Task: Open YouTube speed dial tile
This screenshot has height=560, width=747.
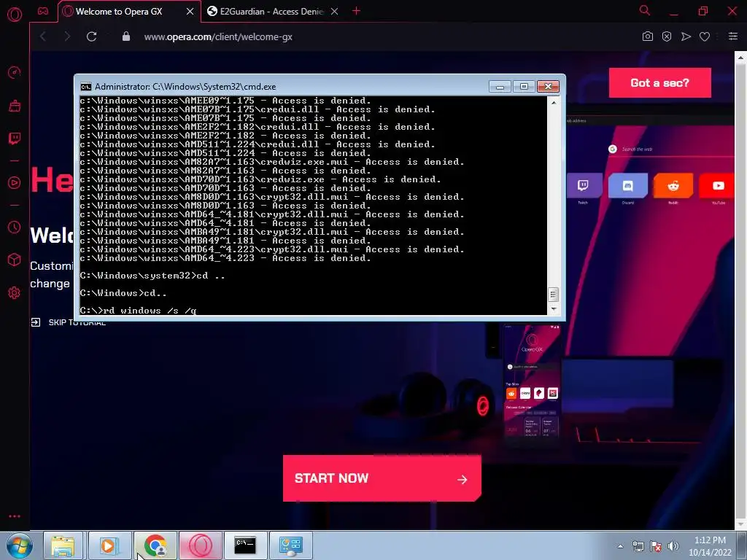Action: 717,186
